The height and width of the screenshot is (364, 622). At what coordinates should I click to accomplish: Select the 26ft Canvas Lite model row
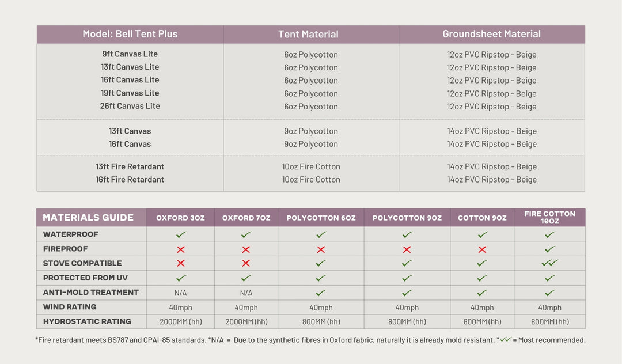[x=130, y=106]
